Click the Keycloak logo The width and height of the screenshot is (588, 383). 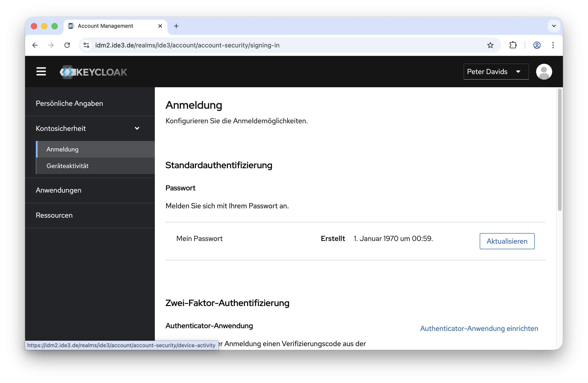pos(93,72)
